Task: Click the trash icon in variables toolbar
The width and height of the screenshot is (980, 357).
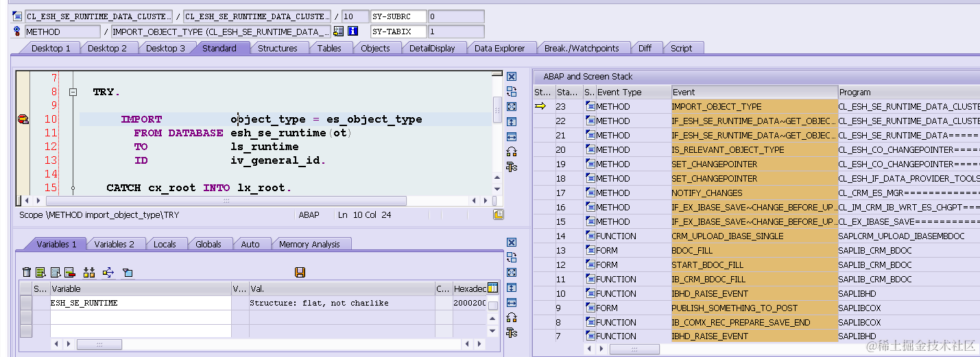Action: [x=27, y=273]
